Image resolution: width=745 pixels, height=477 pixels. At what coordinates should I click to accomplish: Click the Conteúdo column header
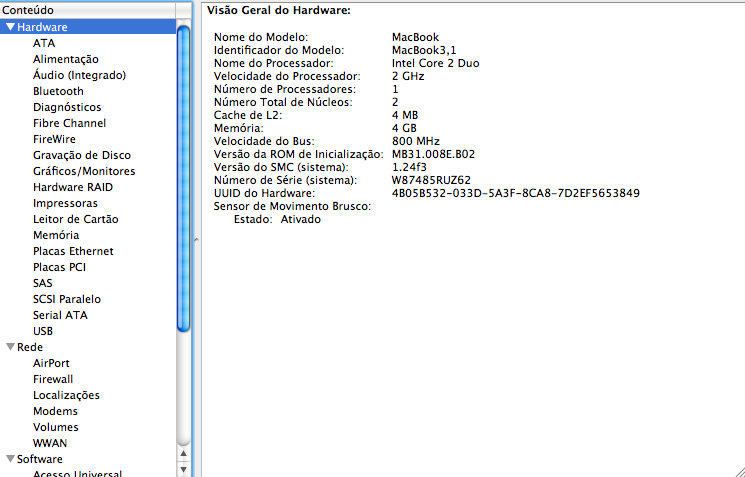tap(88, 10)
